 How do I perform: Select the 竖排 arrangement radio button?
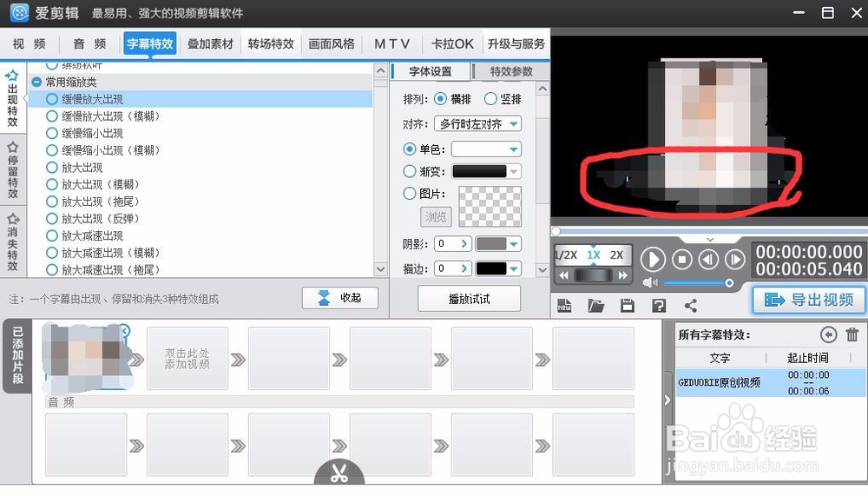click(490, 99)
